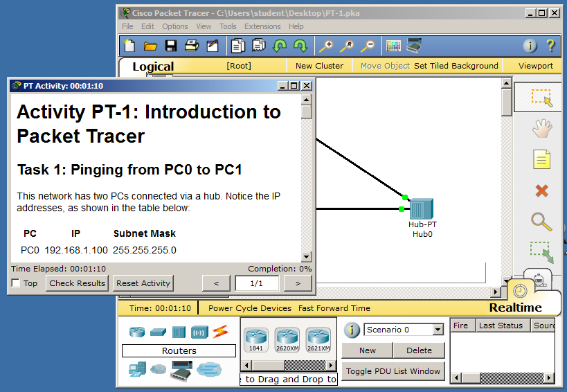Click the instructions page number field 1/1
Screen dimensions: 567x392
tap(257, 283)
